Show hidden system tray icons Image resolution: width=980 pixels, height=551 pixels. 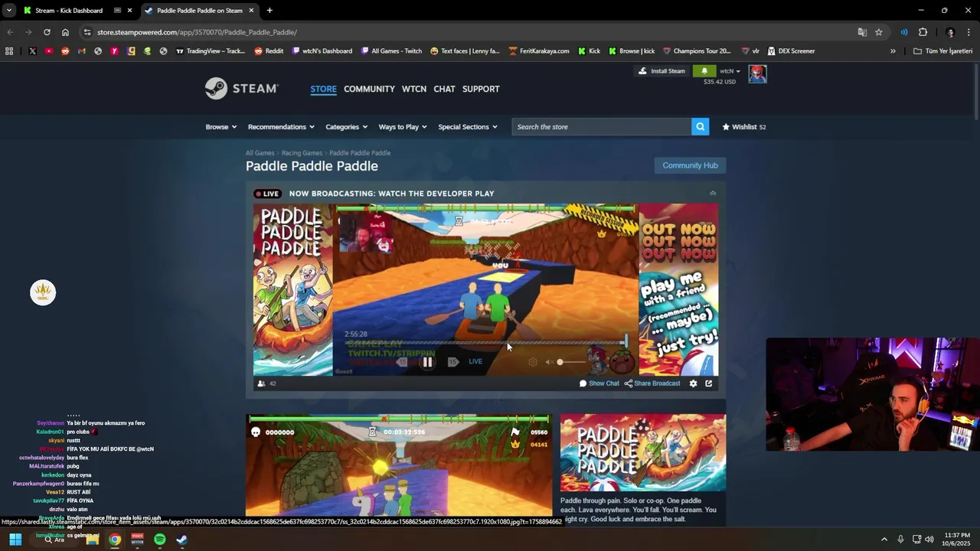tap(884, 540)
